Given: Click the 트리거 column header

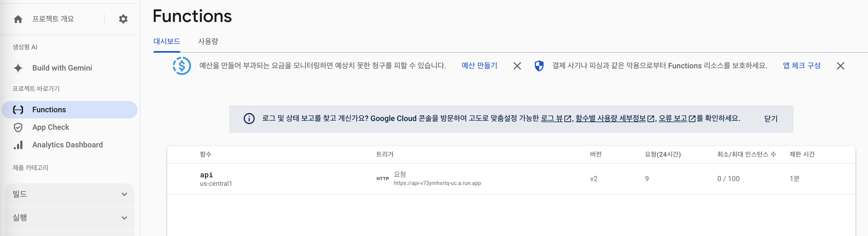Looking at the screenshot, I should 385,154.
